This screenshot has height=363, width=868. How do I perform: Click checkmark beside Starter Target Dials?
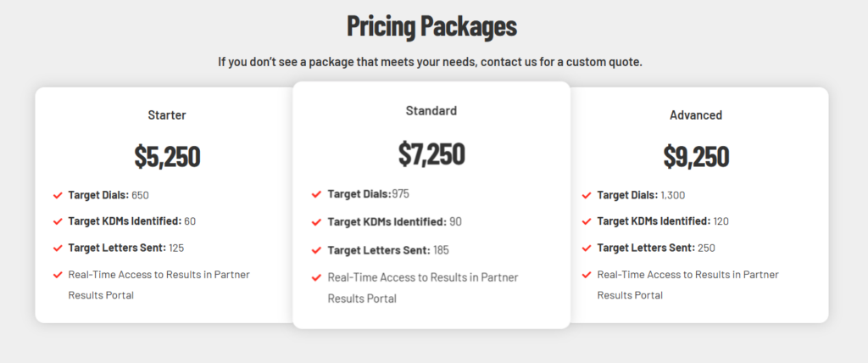click(58, 195)
